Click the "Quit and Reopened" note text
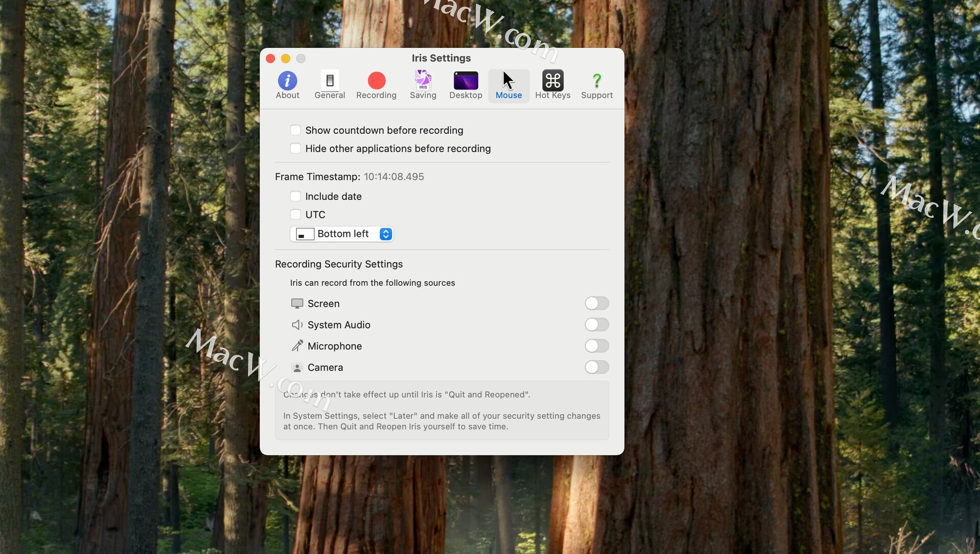The width and height of the screenshot is (980, 554). click(x=407, y=395)
